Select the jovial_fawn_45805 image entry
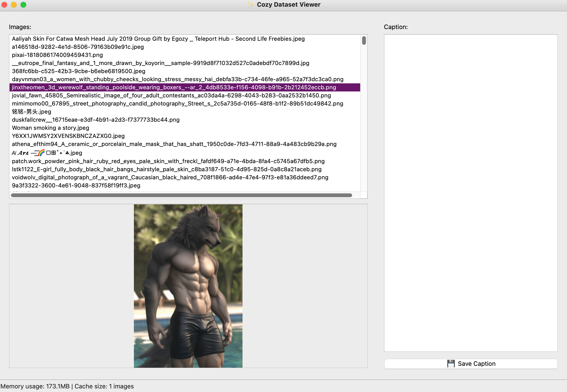This screenshot has height=392, width=567. (171, 95)
